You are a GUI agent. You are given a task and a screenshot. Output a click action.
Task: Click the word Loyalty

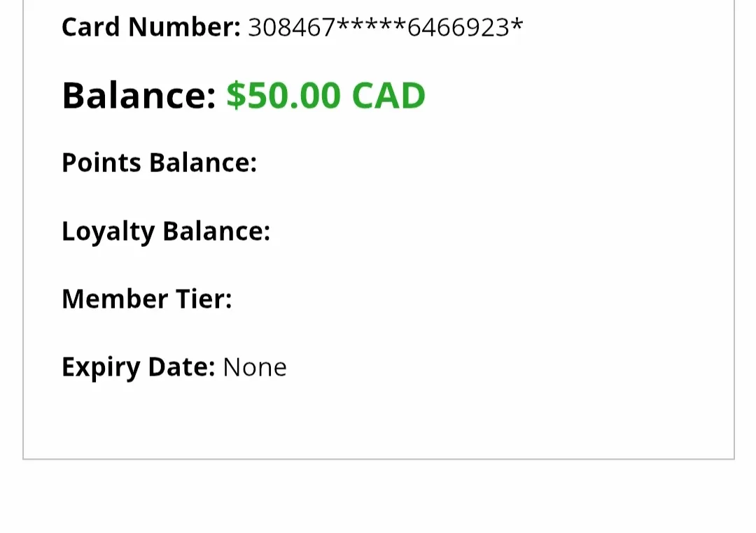tap(108, 231)
